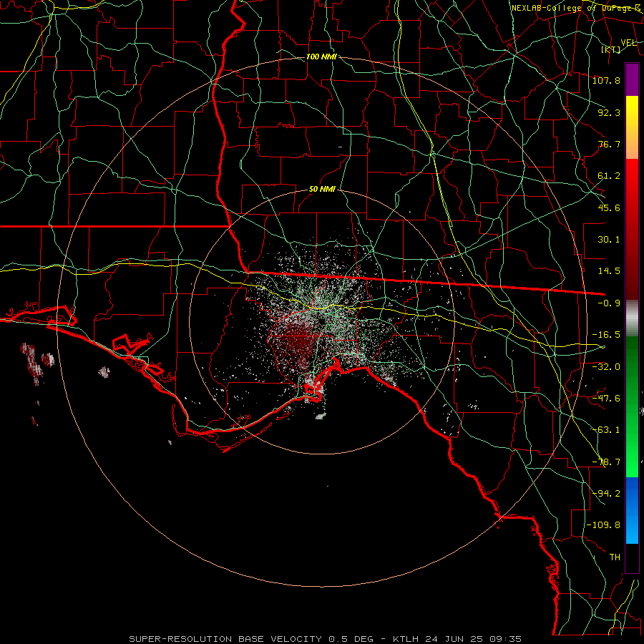Screen dimensions: 644x644
Task: Pick the purple segment of the color bar
Action: point(632,79)
